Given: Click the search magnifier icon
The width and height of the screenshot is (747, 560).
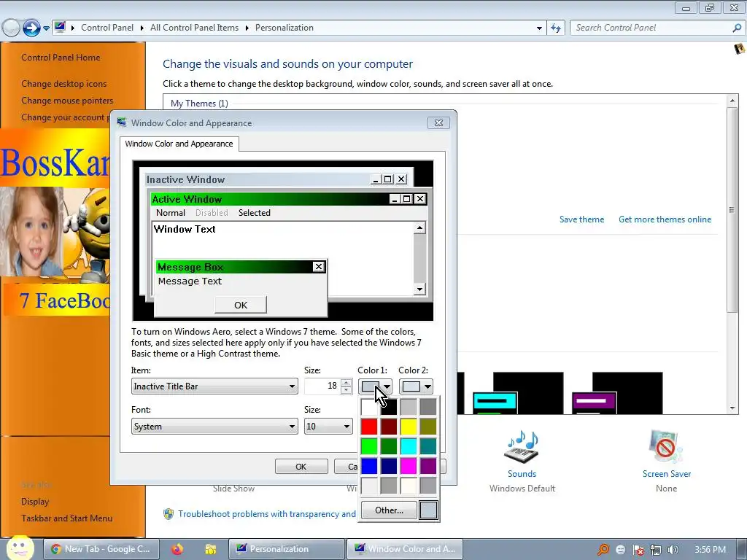Looking at the screenshot, I should 737,28.
